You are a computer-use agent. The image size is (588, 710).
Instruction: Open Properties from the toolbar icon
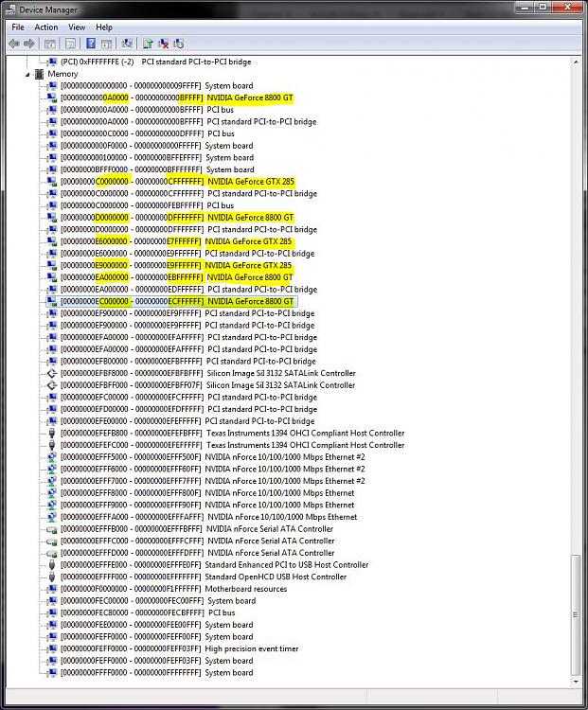[x=70, y=44]
